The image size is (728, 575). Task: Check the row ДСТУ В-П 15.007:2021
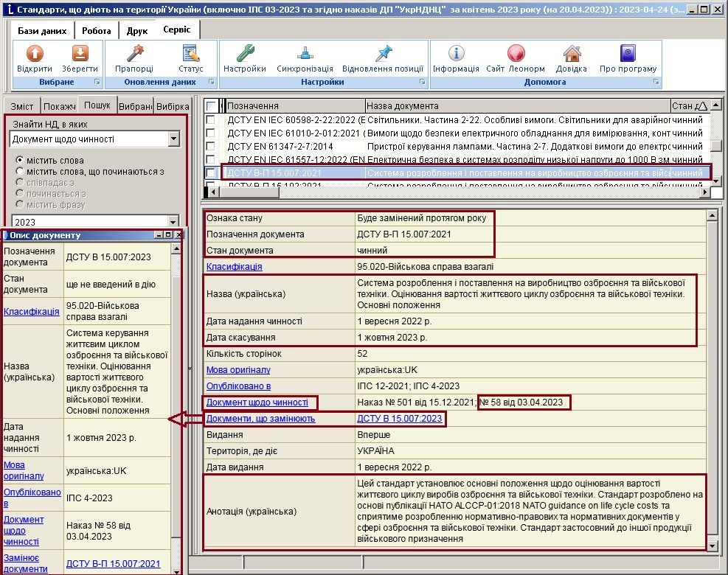coord(211,173)
